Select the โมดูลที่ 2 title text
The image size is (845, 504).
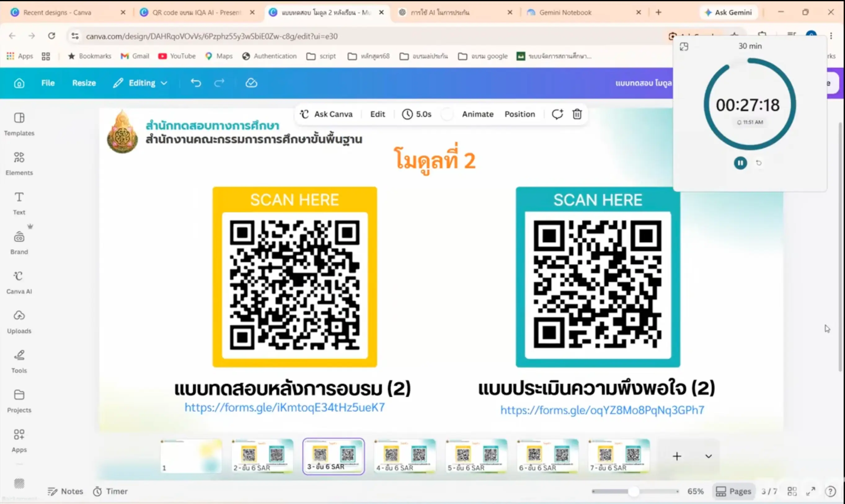[435, 160]
